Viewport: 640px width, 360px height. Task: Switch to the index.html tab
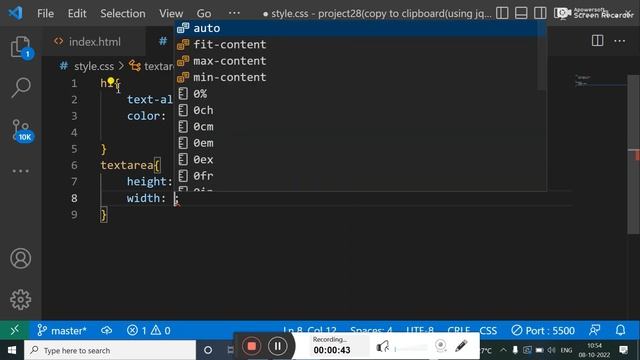[x=94, y=42]
